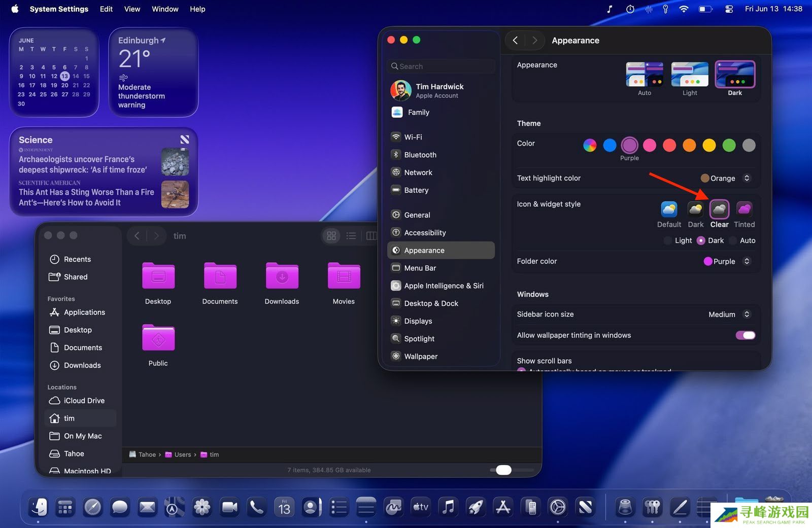Pick the blue theme color swatch
This screenshot has height=528, width=812.
tap(610, 146)
